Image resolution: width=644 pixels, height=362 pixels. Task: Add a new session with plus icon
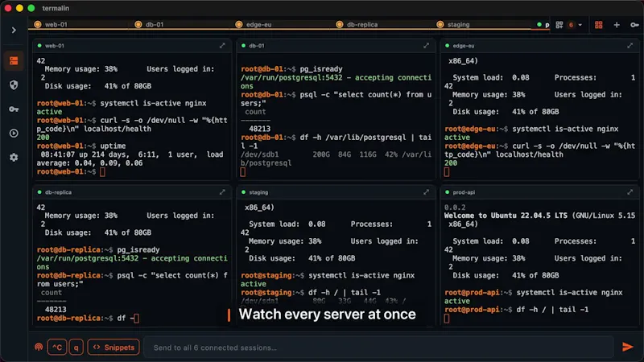(617, 25)
